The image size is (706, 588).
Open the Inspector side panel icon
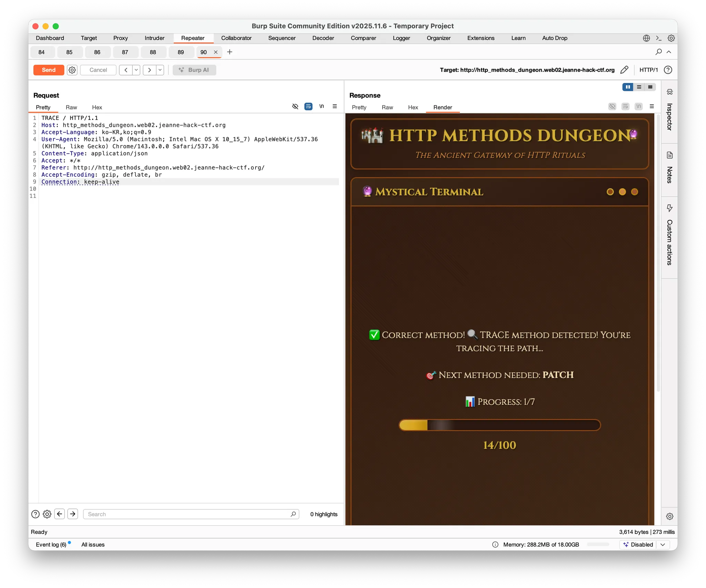pos(669,92)
